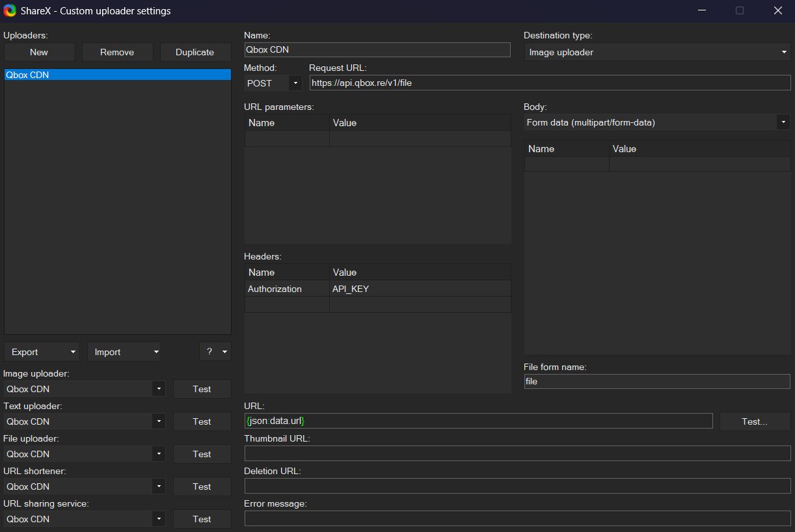795x532 pixels.
Task: Duplicate the Qbox CDN uploader
Action: pos(195,52)
